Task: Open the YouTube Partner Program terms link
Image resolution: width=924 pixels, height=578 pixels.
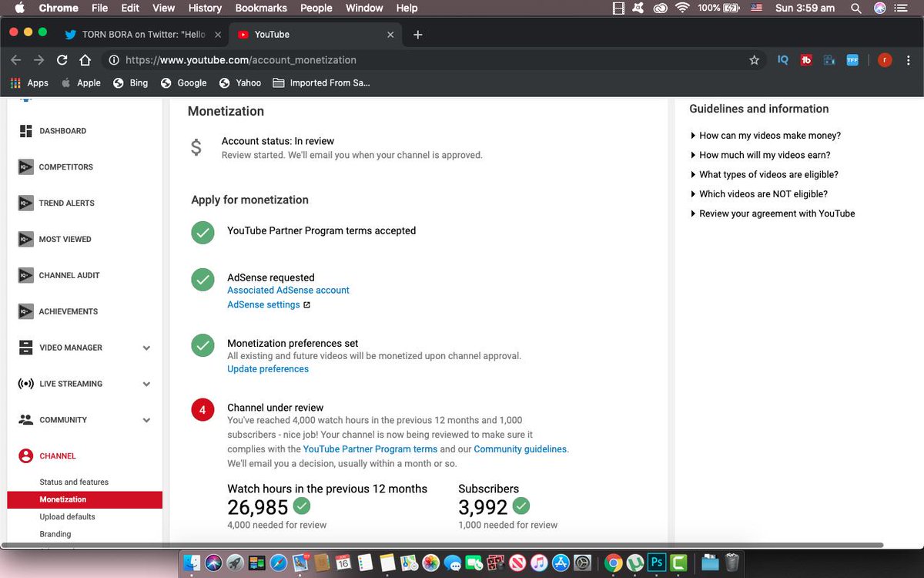Action: (370, 449)
